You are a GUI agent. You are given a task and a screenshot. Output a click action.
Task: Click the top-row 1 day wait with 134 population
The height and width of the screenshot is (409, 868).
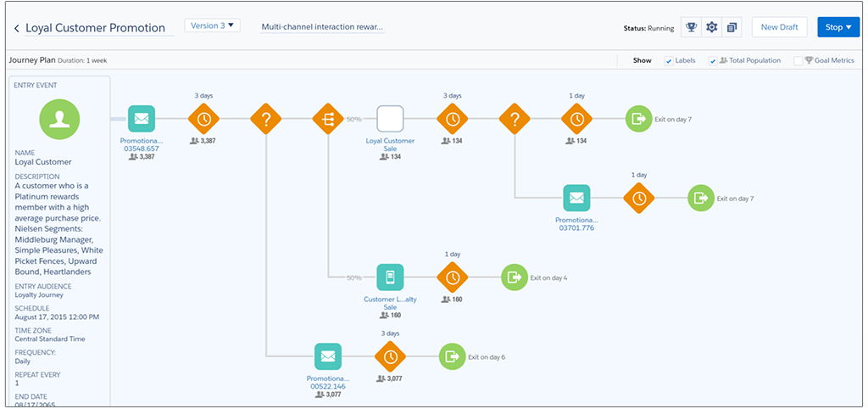(576, 119)
